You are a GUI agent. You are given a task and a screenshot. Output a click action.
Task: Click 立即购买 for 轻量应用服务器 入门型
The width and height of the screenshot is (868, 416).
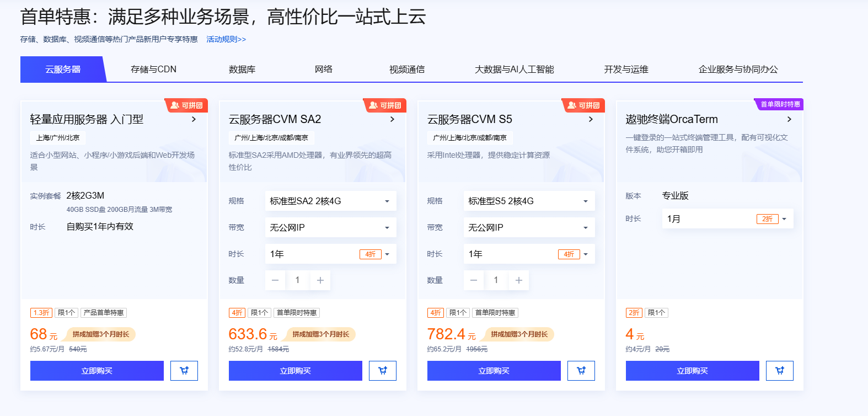97,371
